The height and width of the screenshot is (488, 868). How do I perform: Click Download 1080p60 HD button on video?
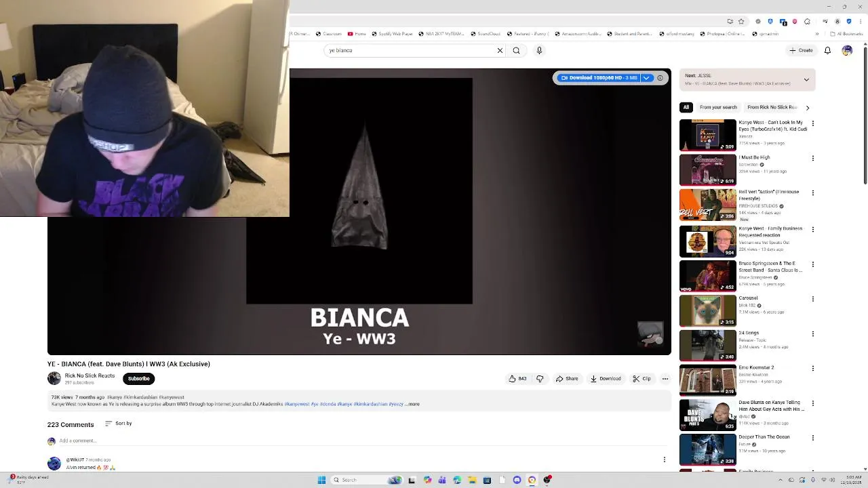[x=599, y=78]
